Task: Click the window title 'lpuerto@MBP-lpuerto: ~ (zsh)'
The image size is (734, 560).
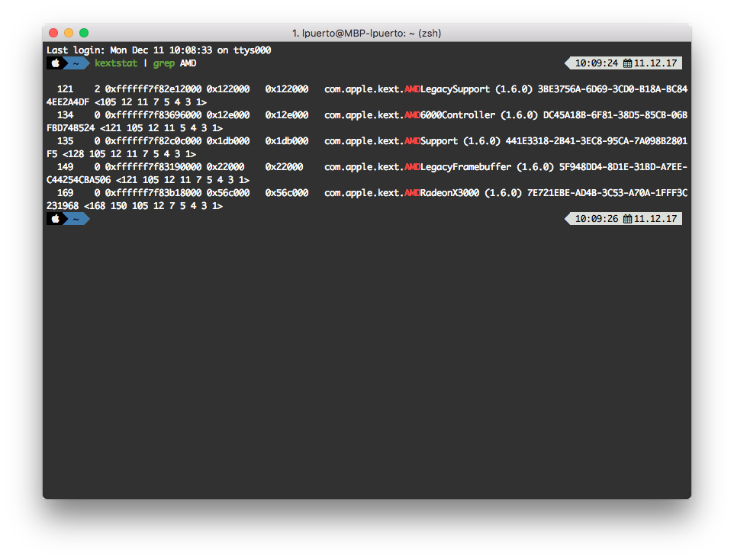Action: pos(372,34)
